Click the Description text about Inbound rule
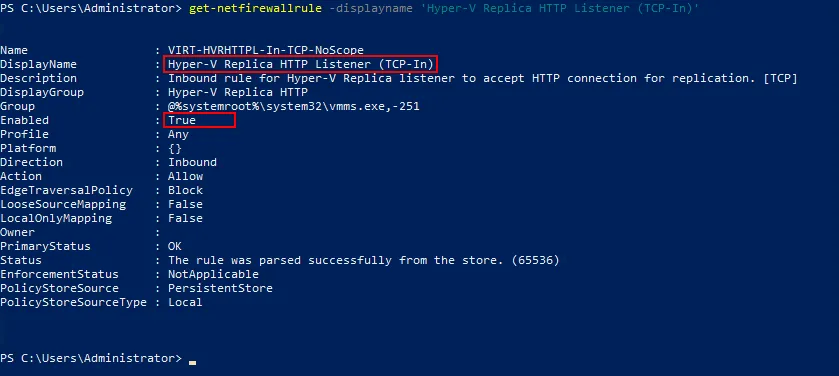Screen dimensions: 839x376 [483, 79]
